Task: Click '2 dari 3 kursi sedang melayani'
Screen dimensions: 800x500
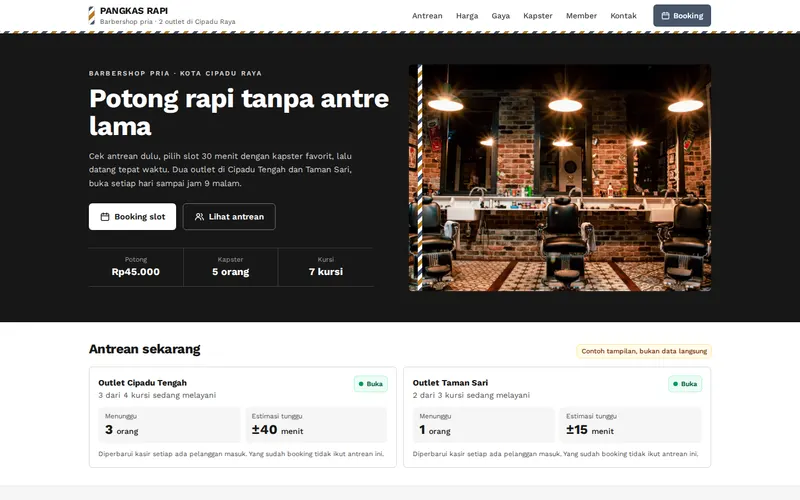Action: click(x=471, y=395)
